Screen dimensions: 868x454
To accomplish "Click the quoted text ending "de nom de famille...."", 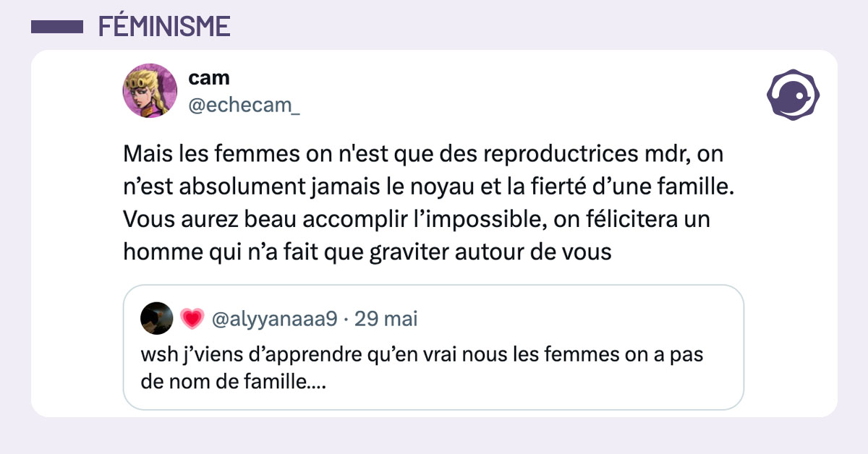I will click(x=233, y=381).
